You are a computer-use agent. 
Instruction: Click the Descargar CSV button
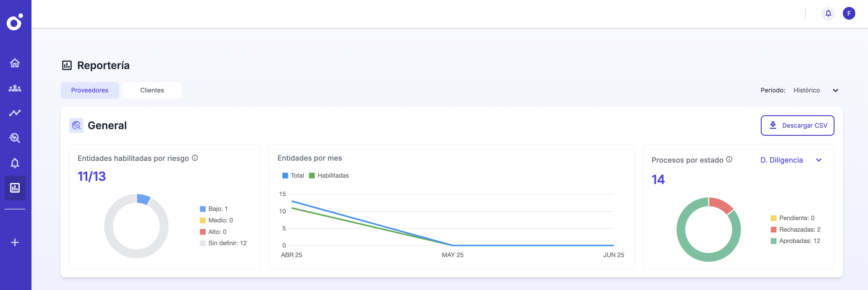(x=797, y=125)
